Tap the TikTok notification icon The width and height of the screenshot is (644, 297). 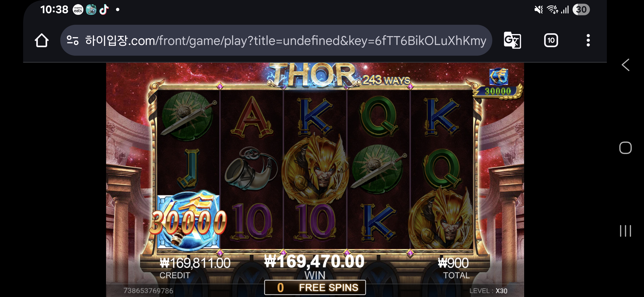104,10
